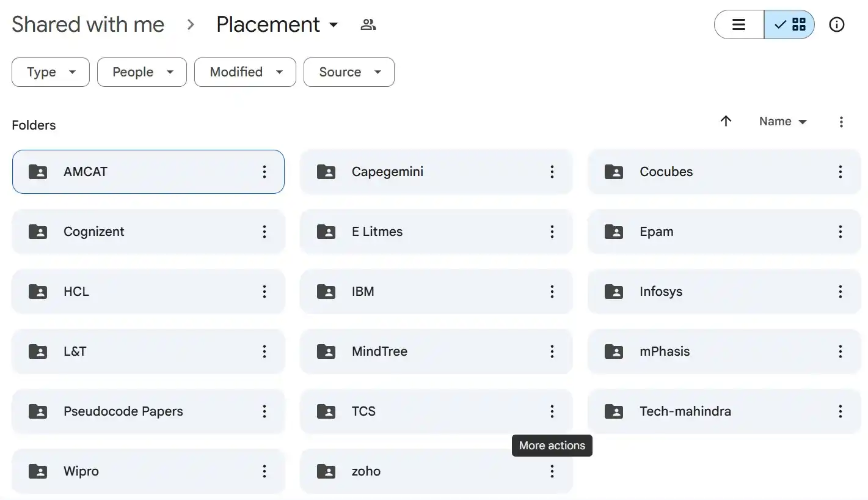Open More actions for Tech-mahindra folder

[841, 411]
